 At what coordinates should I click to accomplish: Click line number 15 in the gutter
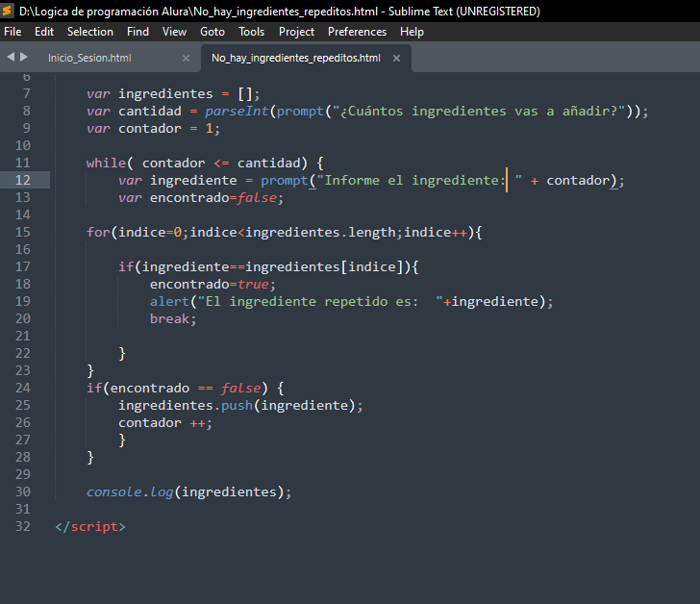23,232
